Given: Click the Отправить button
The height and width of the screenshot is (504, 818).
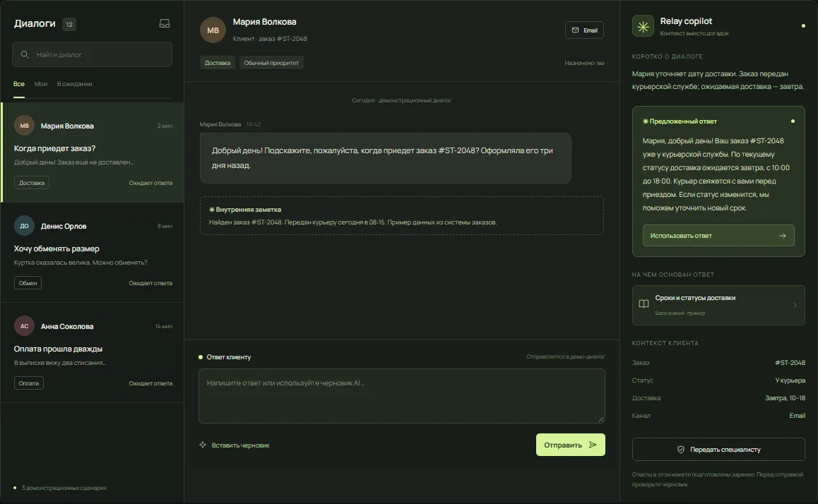Looking at the screenshot, I should pos(570,445).
